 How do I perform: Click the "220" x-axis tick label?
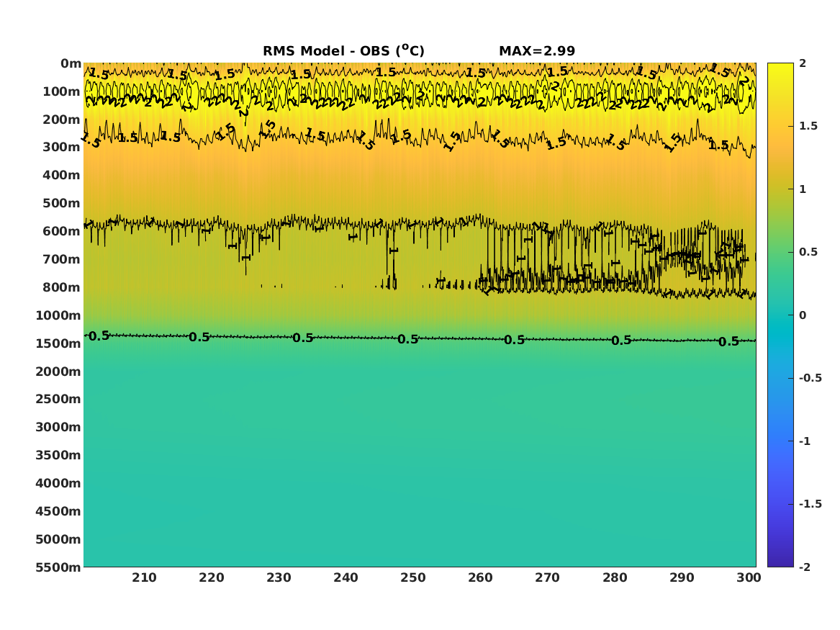click(212, 578)
